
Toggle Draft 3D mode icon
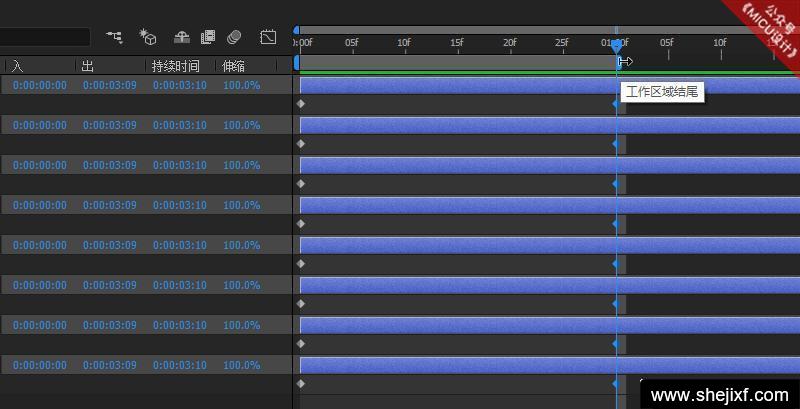(148, 37)
